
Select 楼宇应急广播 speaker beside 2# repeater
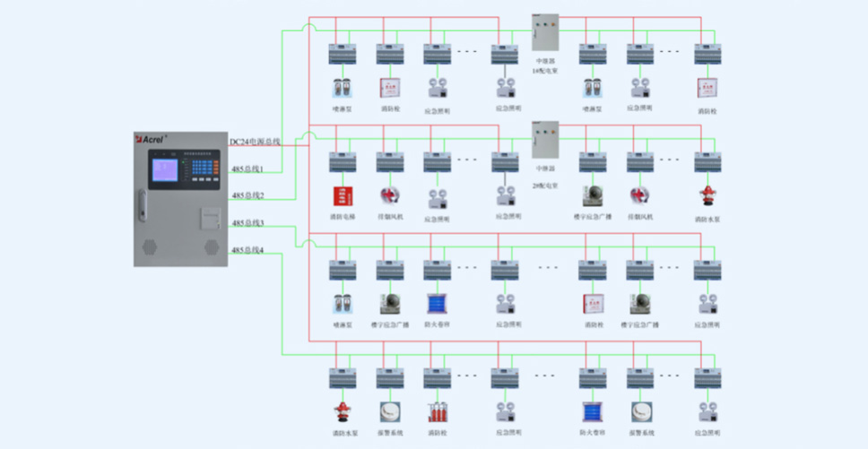click(593, 195)
